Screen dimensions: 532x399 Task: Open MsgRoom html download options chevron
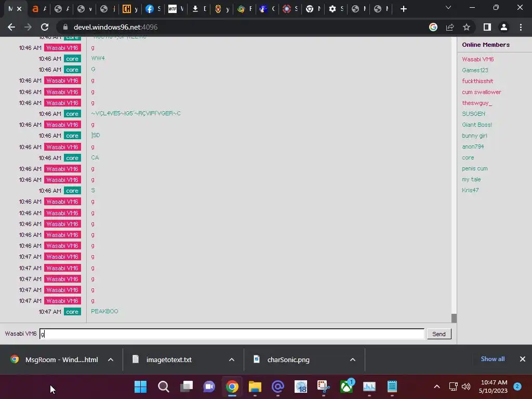click(111, 360)
